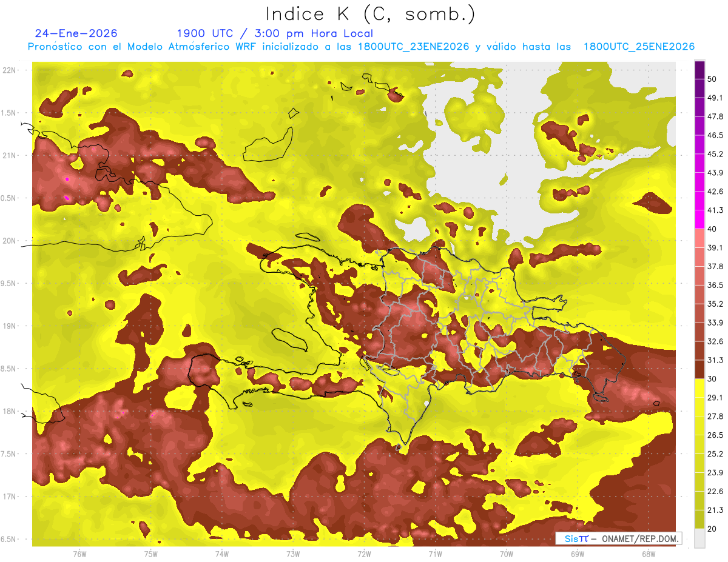Click the "70W" longitude label
Image resolution: width=728 pixels, height=562 pixels.
506,554
